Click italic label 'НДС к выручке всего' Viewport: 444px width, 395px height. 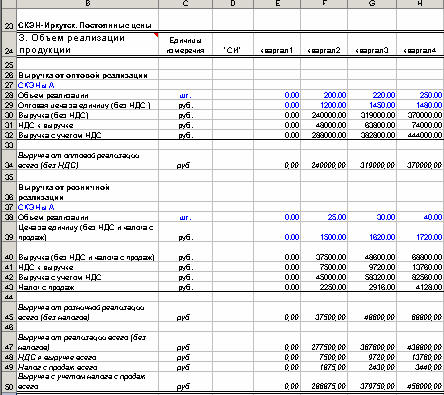[x=57, y=357]
